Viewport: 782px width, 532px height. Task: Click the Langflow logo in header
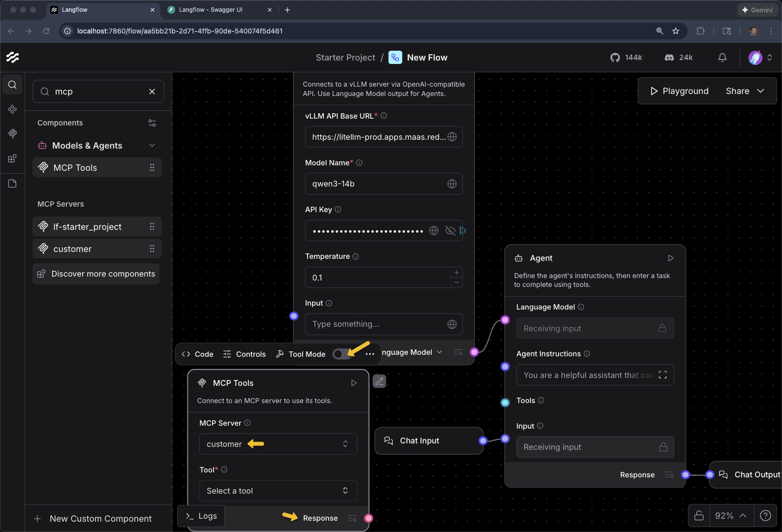[x=13, y=58]
